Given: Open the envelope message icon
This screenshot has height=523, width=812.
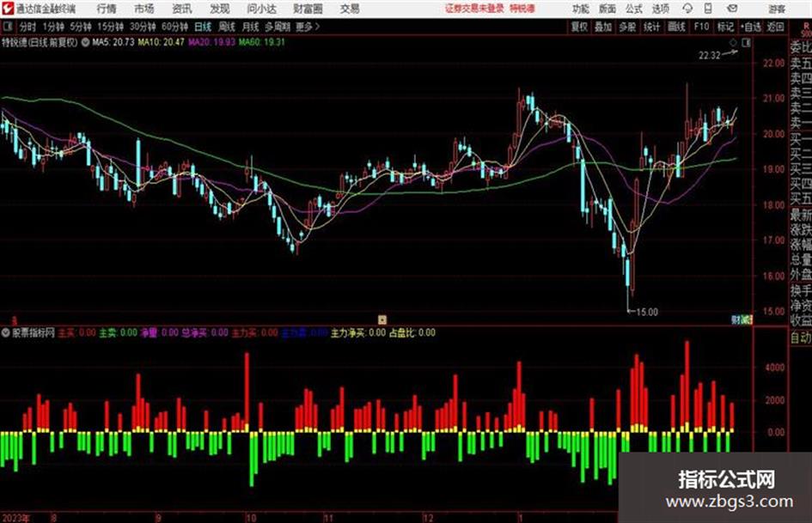Looking at the screenshot, I should point(732,9).
